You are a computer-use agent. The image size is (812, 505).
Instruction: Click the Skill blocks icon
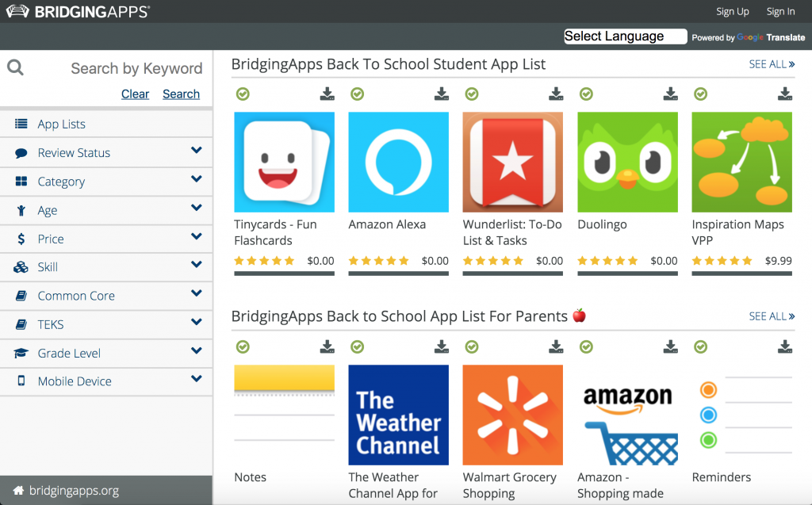(21, 267)
